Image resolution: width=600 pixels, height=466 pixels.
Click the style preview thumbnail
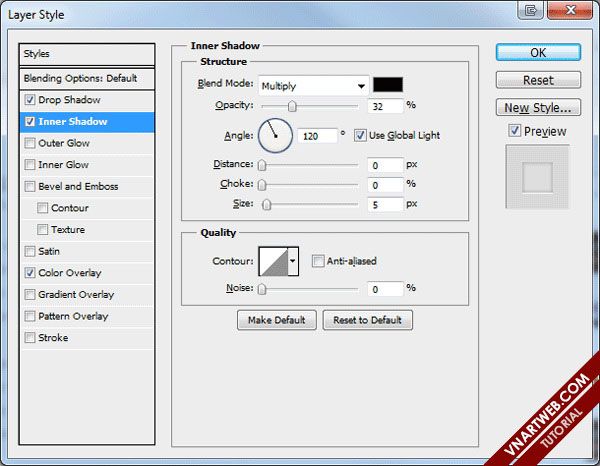tap(539, 177)
